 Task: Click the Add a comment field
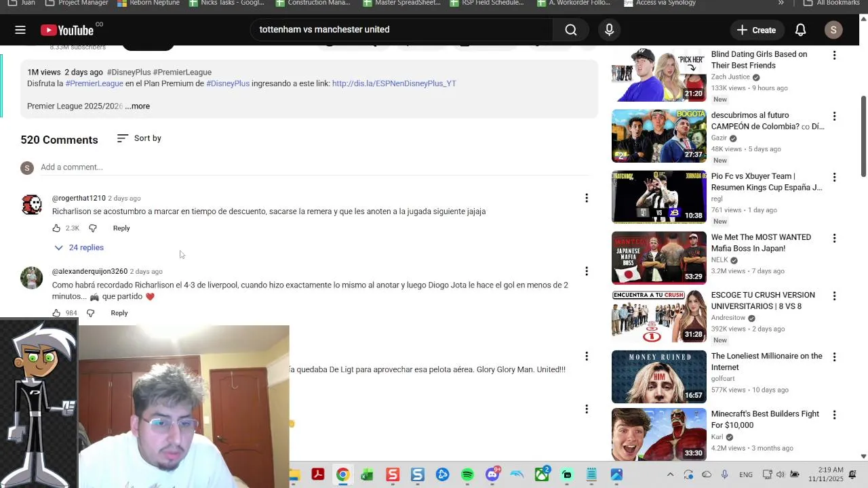point(315,167)
